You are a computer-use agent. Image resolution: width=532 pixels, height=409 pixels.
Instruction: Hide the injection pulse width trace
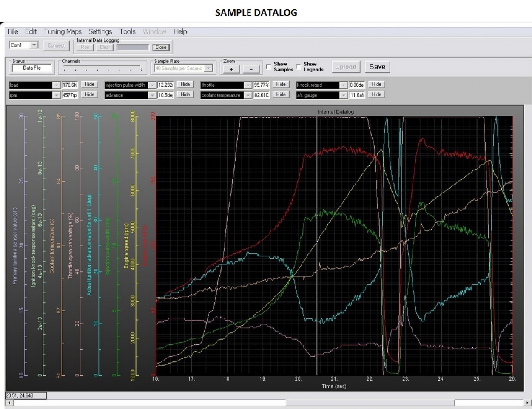click(x=185, y=85)
